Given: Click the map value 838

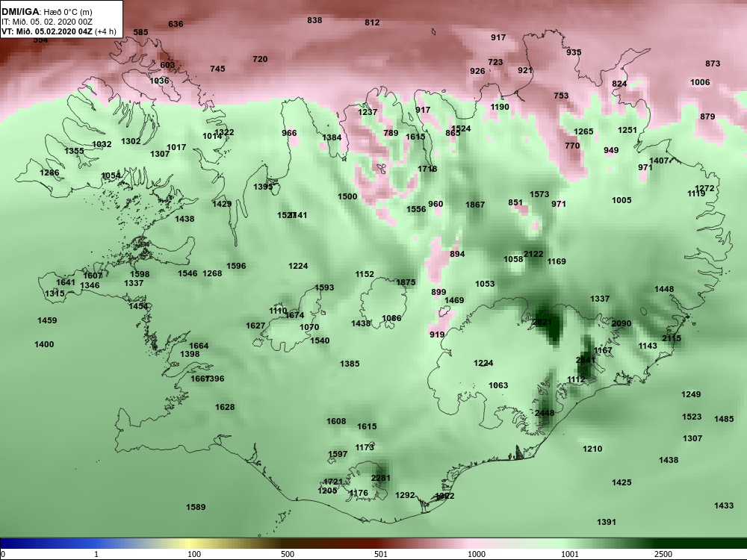Looking at the screenshot, I should pos(314,20).
